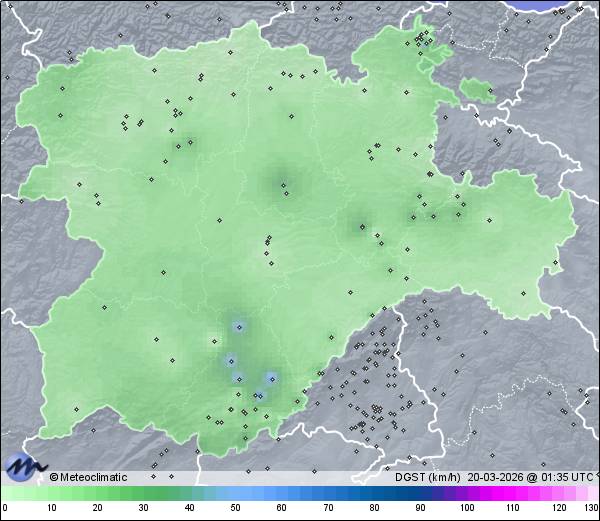Click the Meteoclimatic logo icon
This screenshot has height=521, width=600.
25,466
